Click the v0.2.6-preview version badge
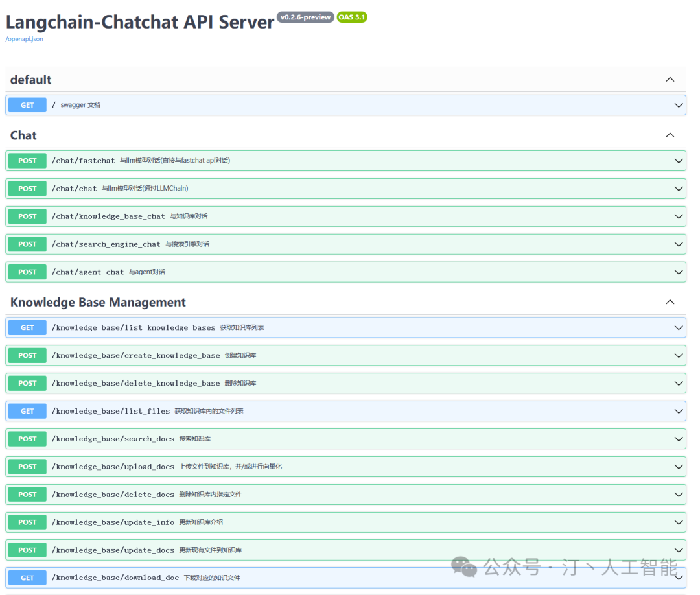Viewport: 700px width, 595px height. [x=305, y=17]
